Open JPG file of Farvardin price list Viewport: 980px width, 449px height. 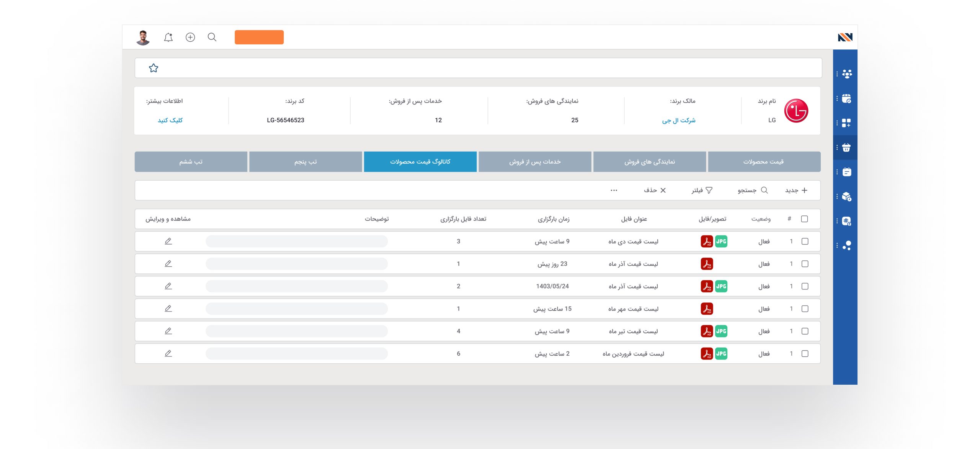point(721,354)
